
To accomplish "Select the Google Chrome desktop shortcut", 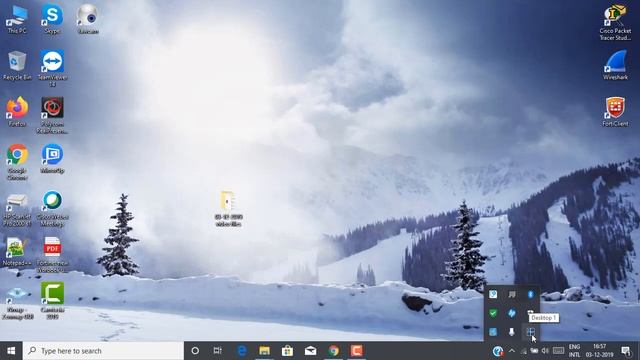I will point(17,162).
